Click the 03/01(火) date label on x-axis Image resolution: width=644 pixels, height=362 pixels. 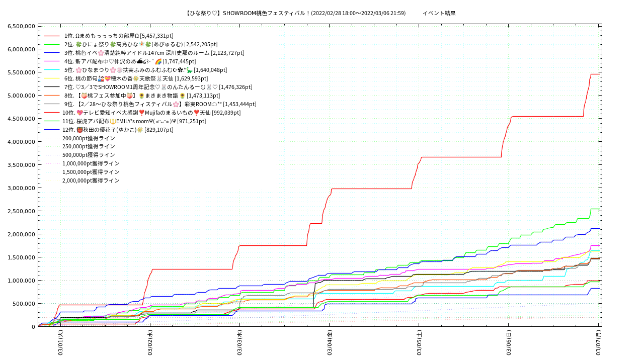(60, 343)
